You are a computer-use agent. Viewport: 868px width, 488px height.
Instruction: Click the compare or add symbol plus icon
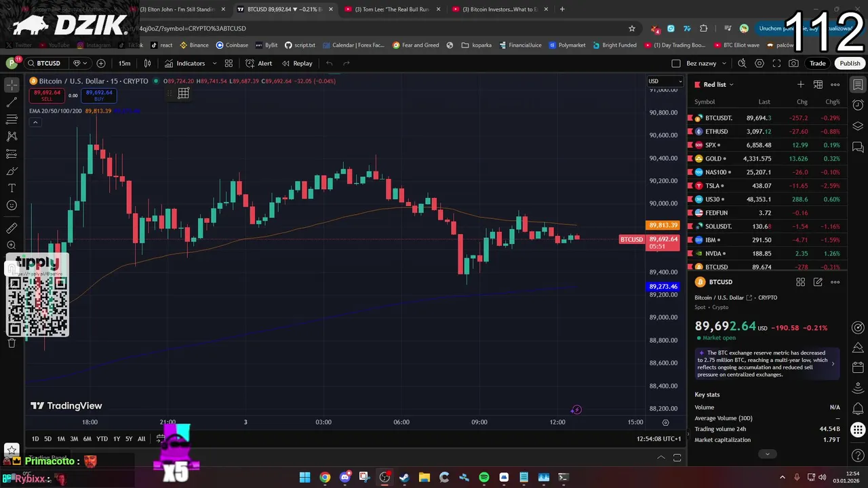coord(101,63)
